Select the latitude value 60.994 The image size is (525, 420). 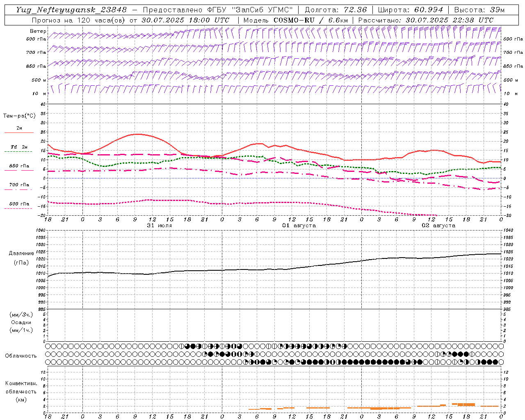(429, 10)
